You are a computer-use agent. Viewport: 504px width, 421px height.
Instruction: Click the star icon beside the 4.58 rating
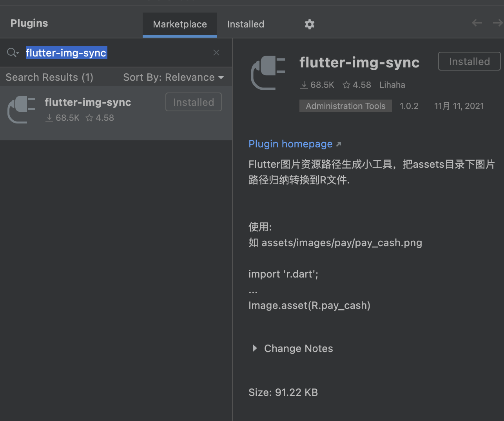(x=346, y=85)
